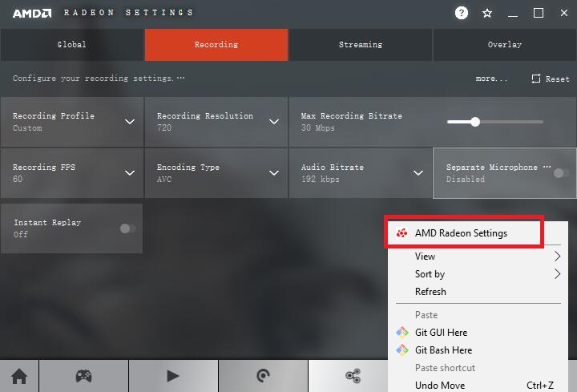Click the 'more...' link

click(x=491, y=79)
